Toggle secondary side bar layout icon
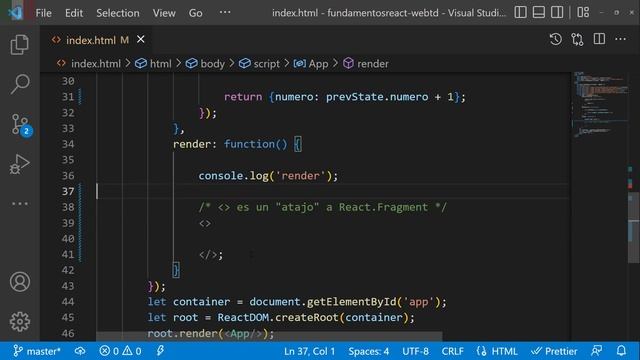 pos(557,12)
